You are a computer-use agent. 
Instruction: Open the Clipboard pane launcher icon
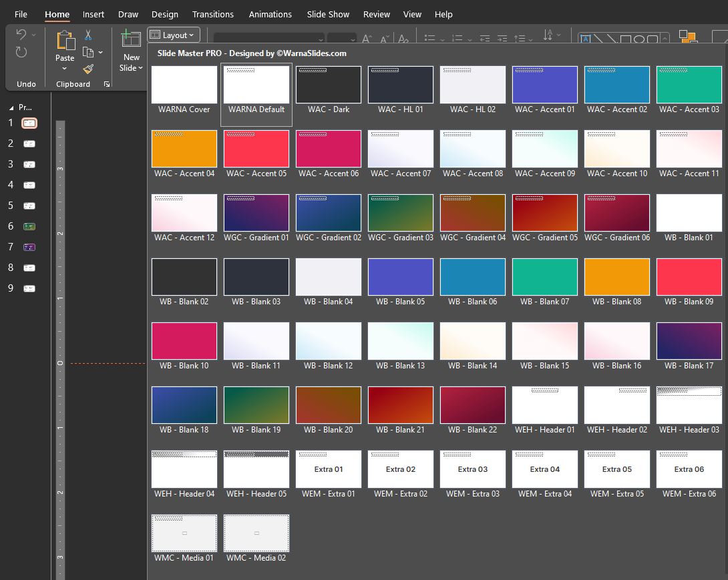[106, 85]
